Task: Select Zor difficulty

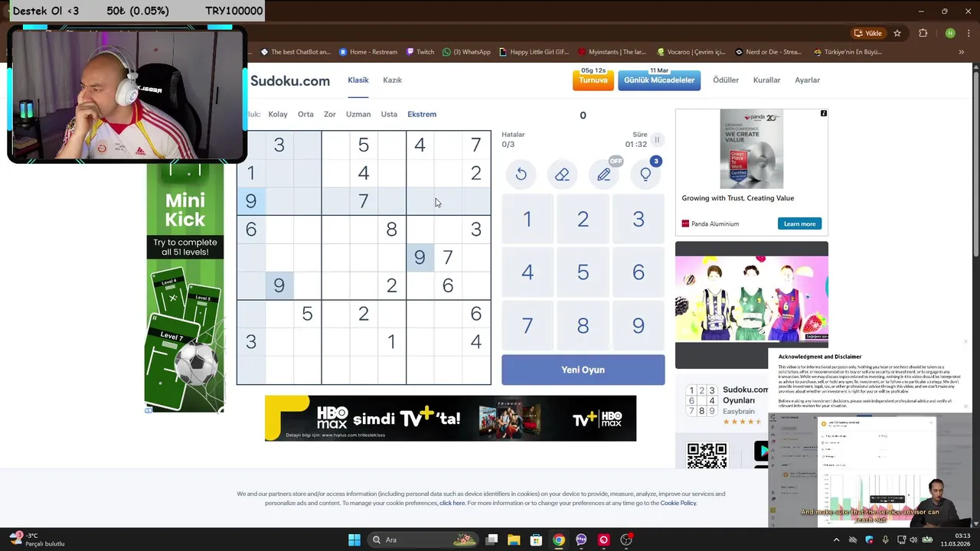Action: [x=330, y=114]
